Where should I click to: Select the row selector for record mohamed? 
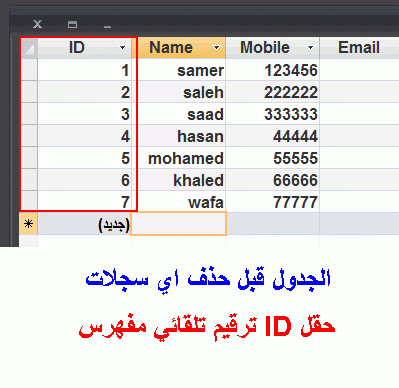[29, 158]
